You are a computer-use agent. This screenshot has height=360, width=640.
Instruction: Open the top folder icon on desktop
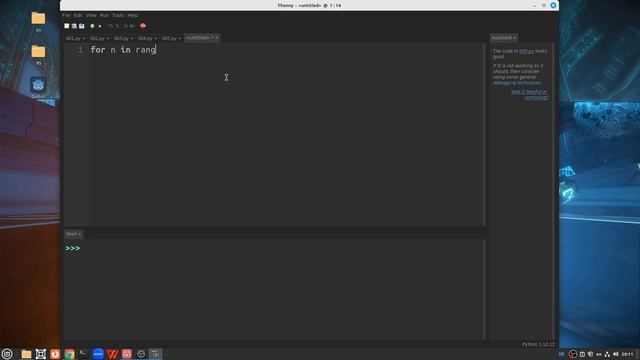pyautogui.click(x=38, y=18)
